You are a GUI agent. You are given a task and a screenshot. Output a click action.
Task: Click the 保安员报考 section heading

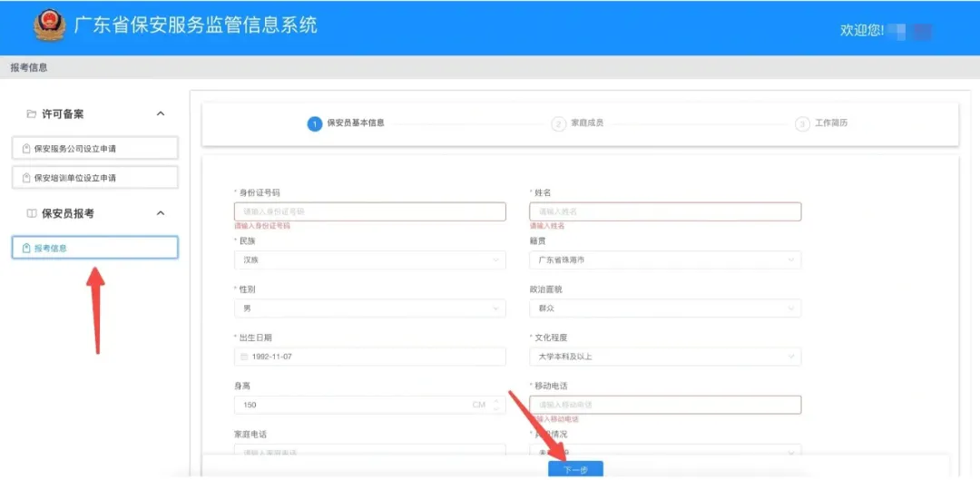(x=67, y=214)
